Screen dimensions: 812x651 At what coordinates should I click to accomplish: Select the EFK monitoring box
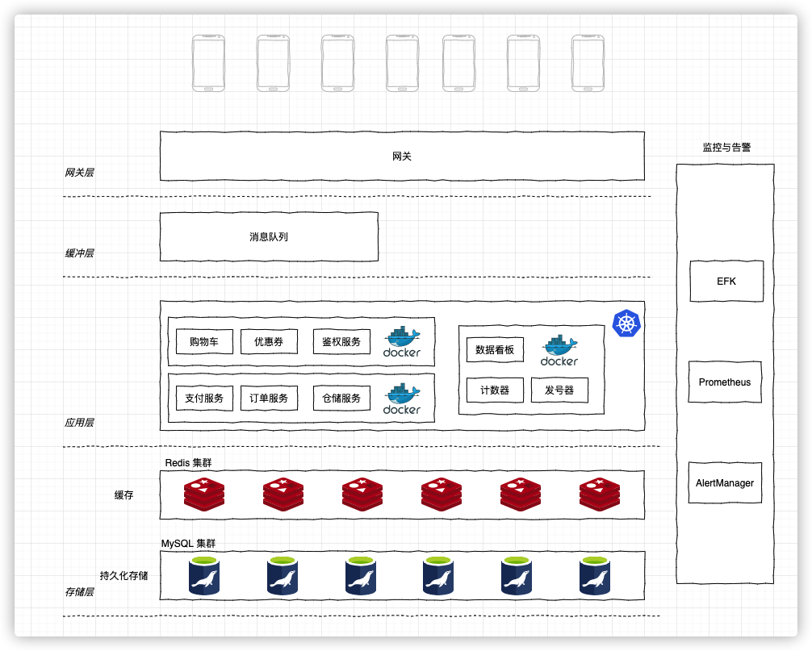[x=726, y=282]
